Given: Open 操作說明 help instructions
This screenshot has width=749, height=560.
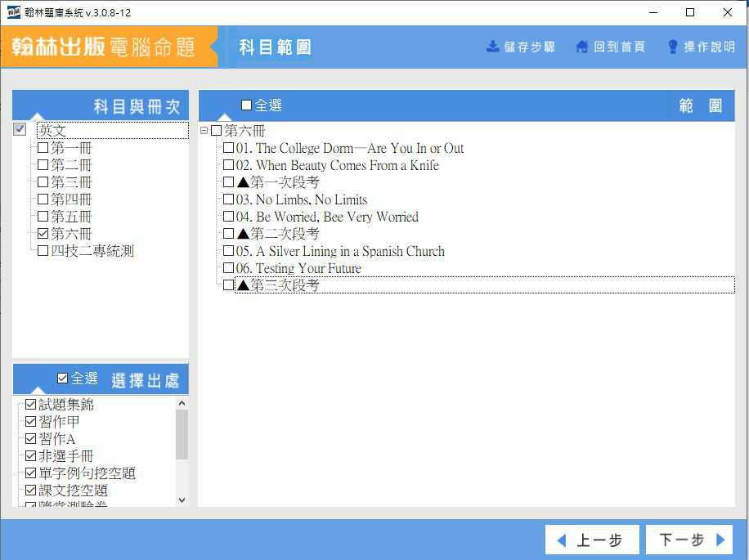Looking at the screenshot, I should pyautogui.click(x=702, y=47).
